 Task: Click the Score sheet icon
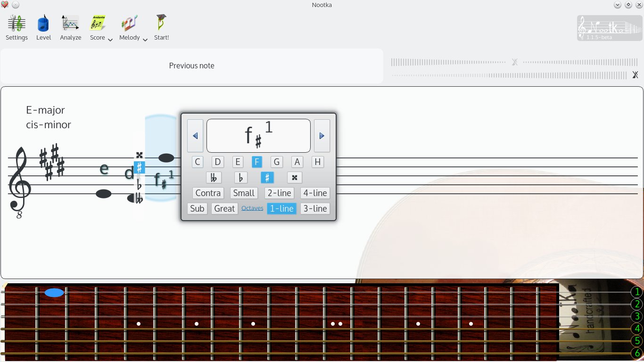[98, 24]
